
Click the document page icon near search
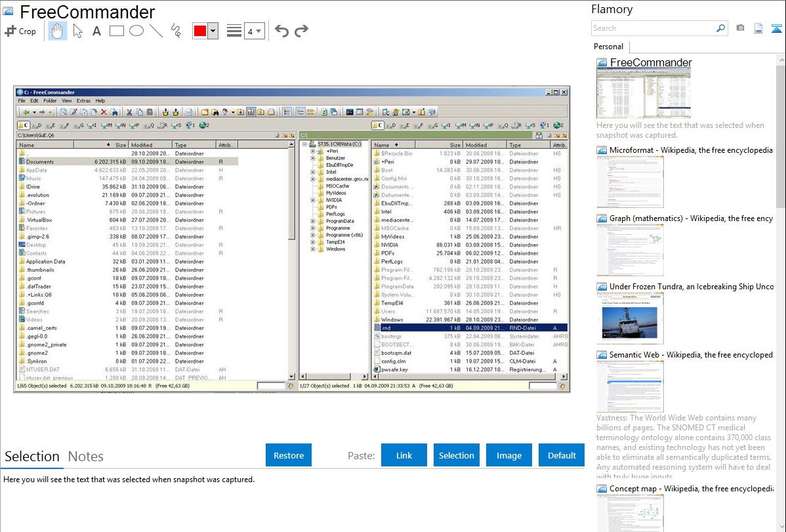coord(758,28)
